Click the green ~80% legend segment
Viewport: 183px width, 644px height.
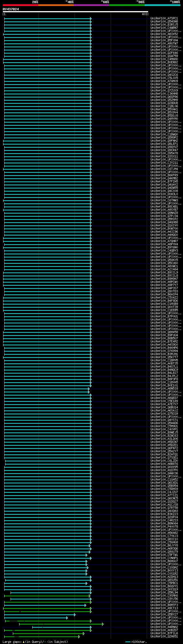(x=127, y=5)
